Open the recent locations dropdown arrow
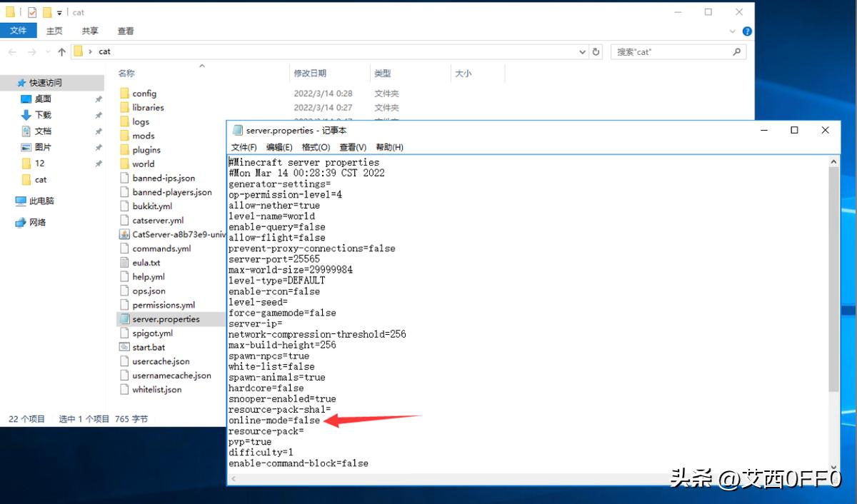857x504 pixels. pos(47,51)
